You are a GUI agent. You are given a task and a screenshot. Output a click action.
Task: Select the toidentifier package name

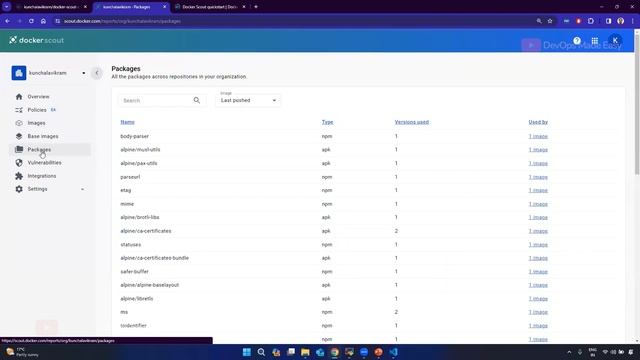click(133, 325)
